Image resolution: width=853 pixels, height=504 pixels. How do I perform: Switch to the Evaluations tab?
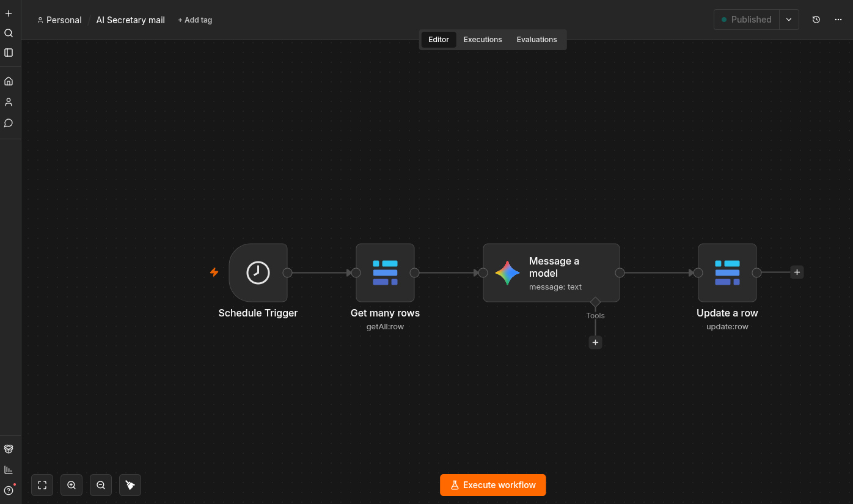[536, 40]
